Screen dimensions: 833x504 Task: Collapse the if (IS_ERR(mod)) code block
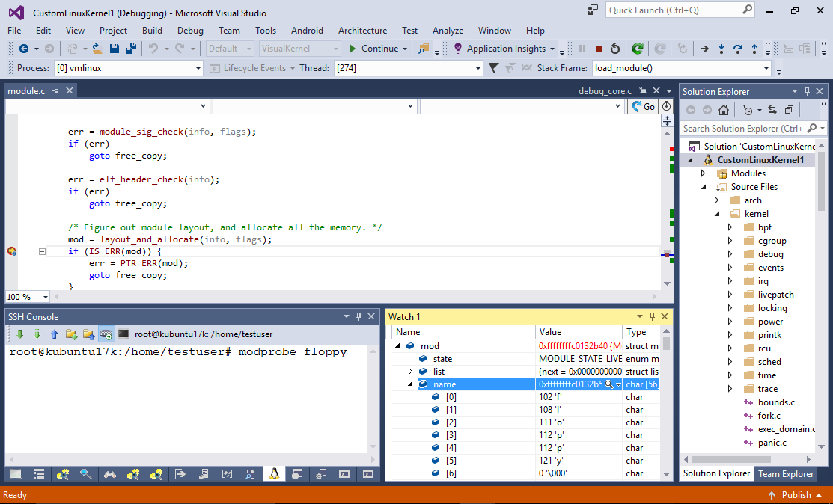(42, 251)
